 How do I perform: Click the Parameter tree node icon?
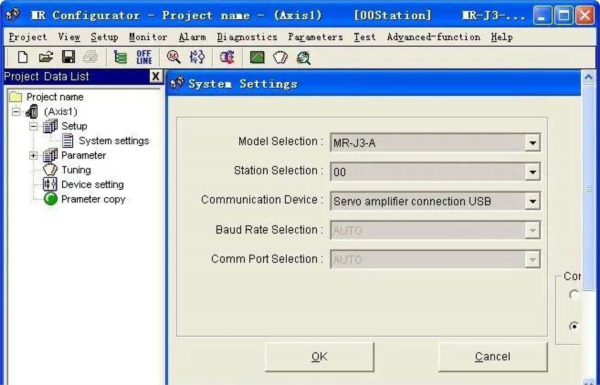pyautogui.click(x=50, y=155)
